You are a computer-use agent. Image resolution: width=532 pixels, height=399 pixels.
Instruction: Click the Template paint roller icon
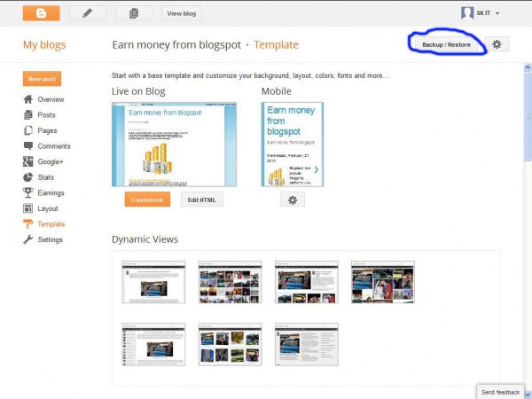[27, 224]
